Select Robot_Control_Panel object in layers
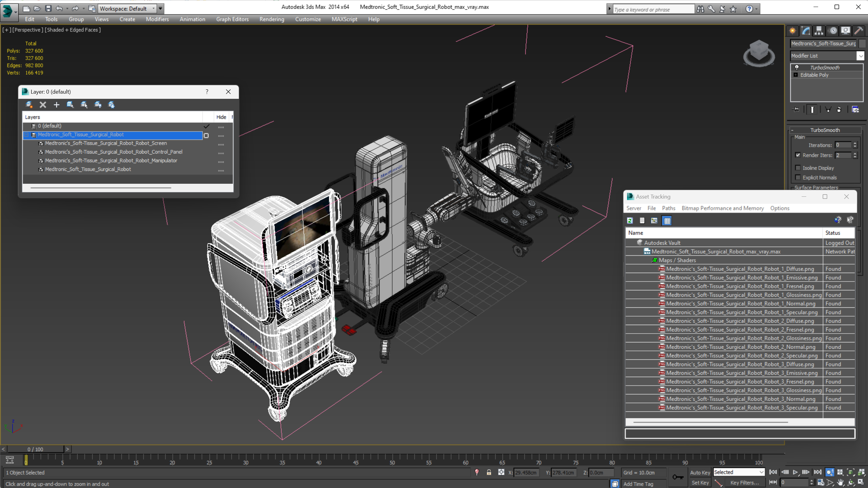Viewport: 868px width, 488px height. point(113,152)
